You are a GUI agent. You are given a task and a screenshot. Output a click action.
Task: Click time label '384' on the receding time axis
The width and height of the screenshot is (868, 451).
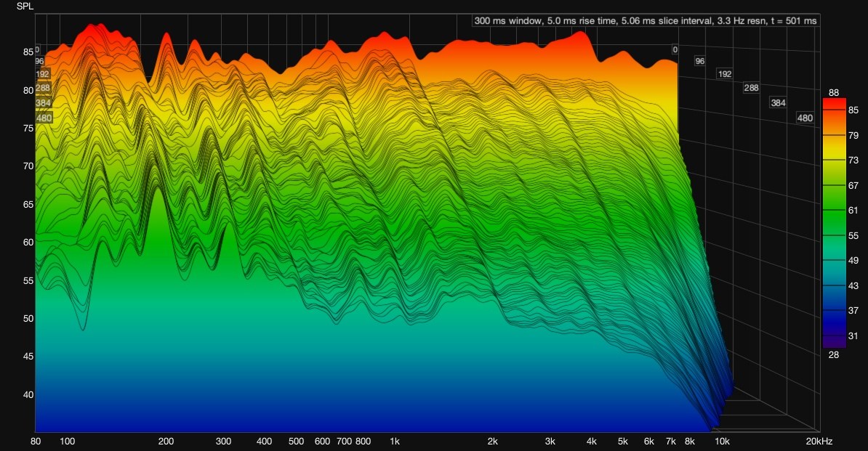[x=778, y=103]
